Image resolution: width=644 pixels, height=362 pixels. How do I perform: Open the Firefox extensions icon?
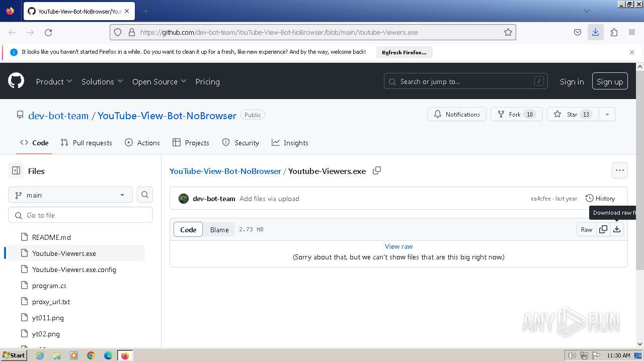[x=614, y=32]
